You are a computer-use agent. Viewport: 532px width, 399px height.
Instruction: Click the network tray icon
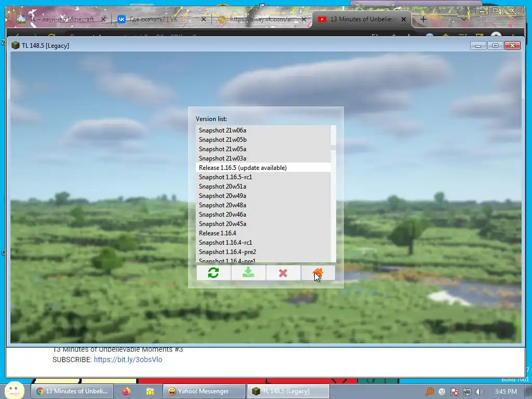(x=467, y=392)
